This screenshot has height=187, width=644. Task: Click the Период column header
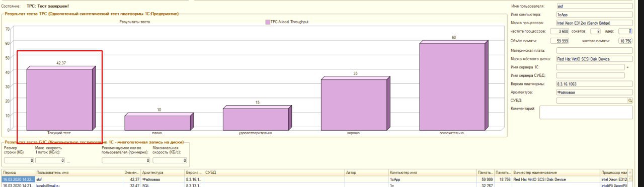[18, 172]
